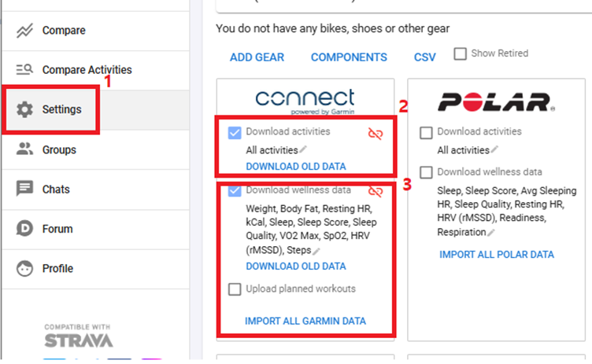Click unlink icon beside Garmin wellness data

pyautogui.click(x=376, y=191)
